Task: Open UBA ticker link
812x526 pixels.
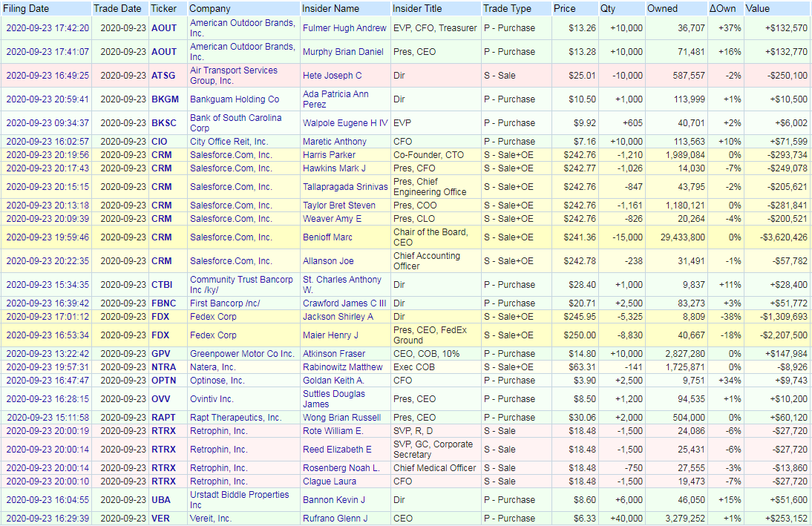Action: (161, 501)
